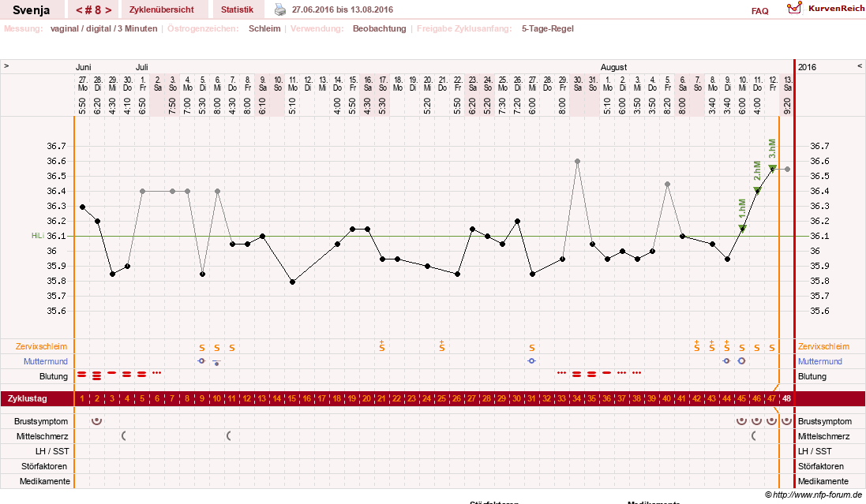
Task: Click the 5-Tage-Regel setting text
Action: pyautogui.click(x=547, y=28)
